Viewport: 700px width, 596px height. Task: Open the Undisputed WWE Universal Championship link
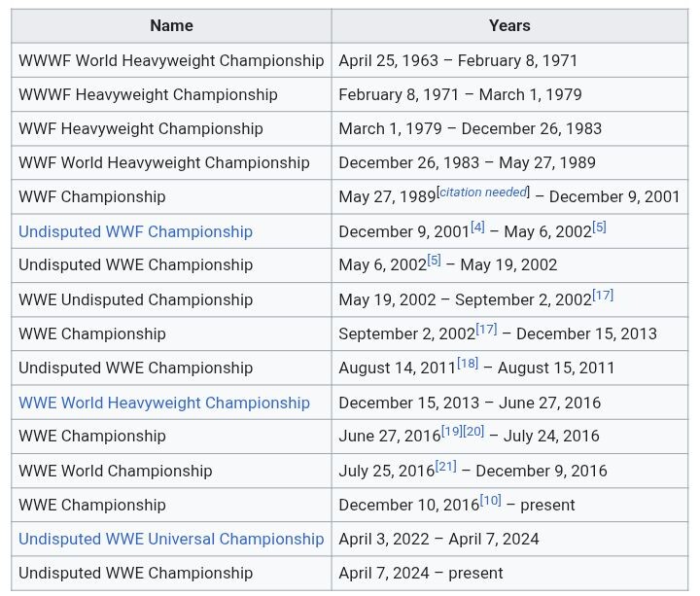tap(171, 539)
